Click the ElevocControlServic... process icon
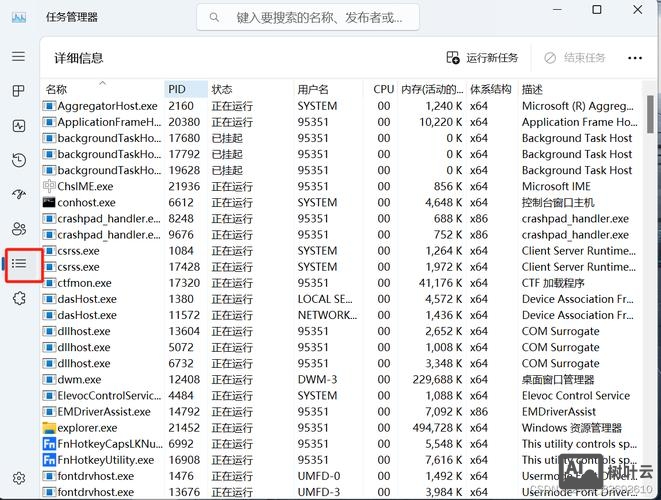This screenshot has width=661, height=500. (x=49, y=395)
